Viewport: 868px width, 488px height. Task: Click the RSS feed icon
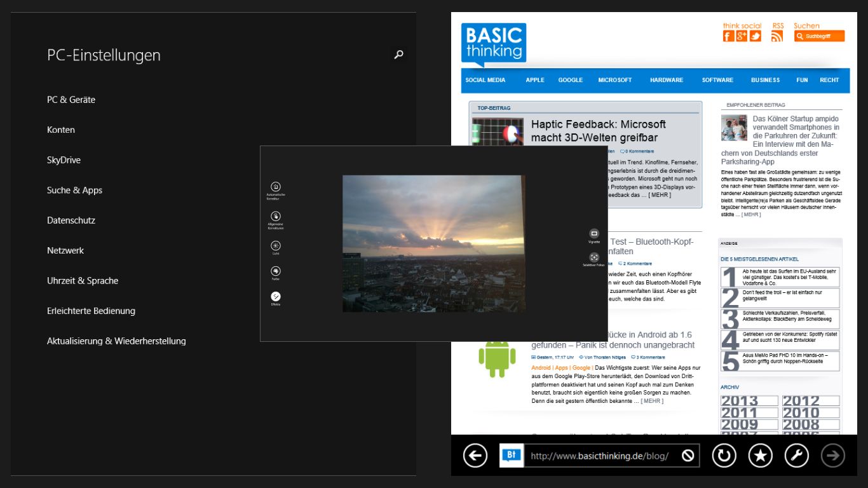coord(777,36)
